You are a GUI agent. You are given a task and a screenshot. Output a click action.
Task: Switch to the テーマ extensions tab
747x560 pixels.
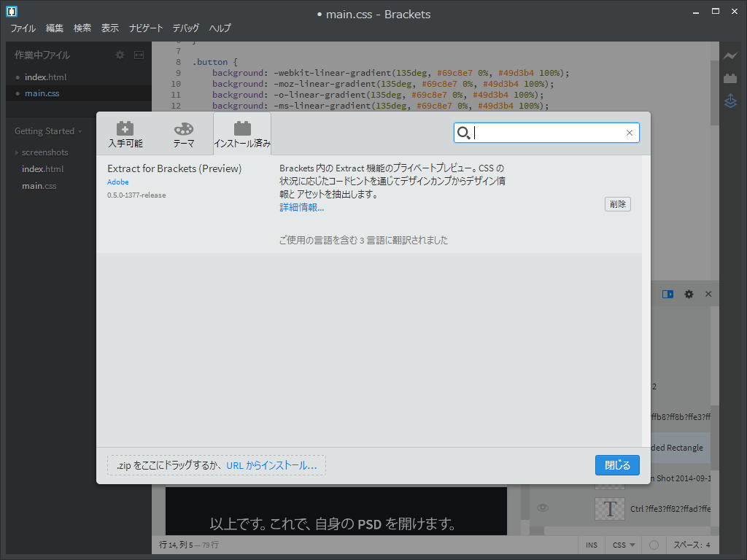coord(183,133)
